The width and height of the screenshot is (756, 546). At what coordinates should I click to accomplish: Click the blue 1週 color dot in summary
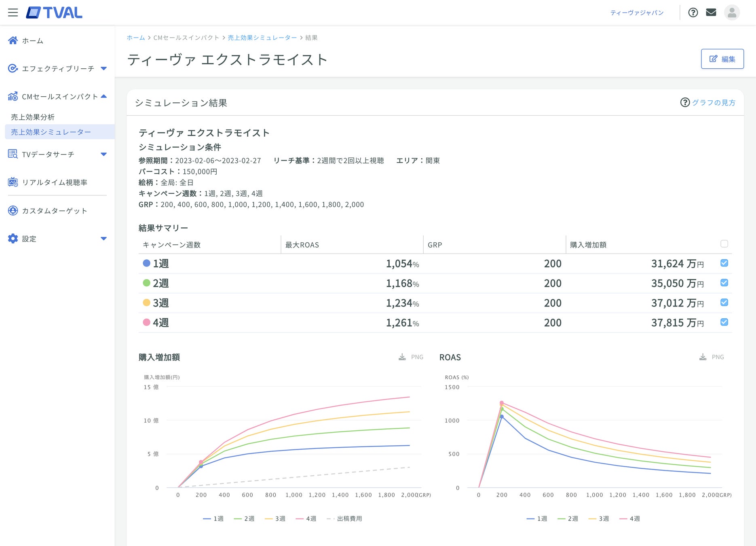tap(147, 263)
